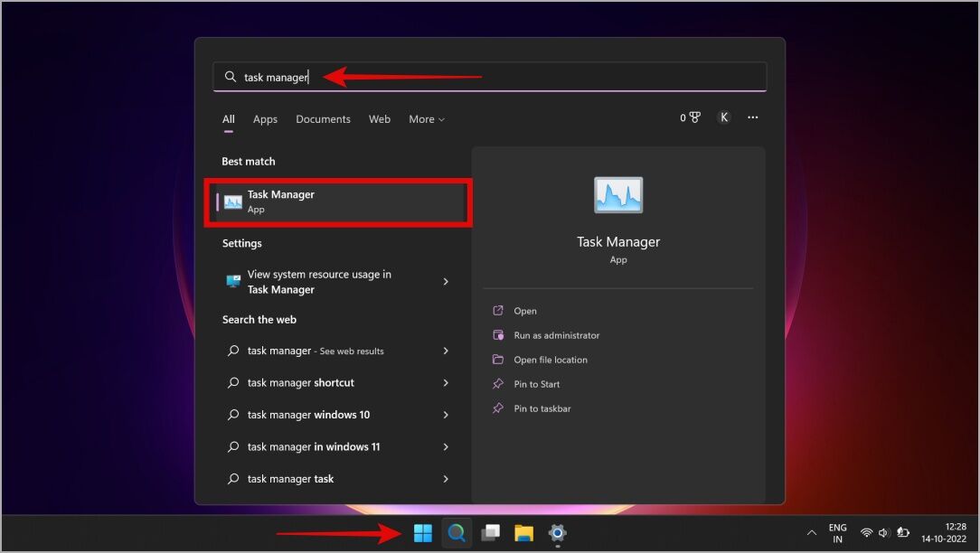Open Task View from the taskbar
Viewport: 980px width, 553px height.
click(491, 533)
